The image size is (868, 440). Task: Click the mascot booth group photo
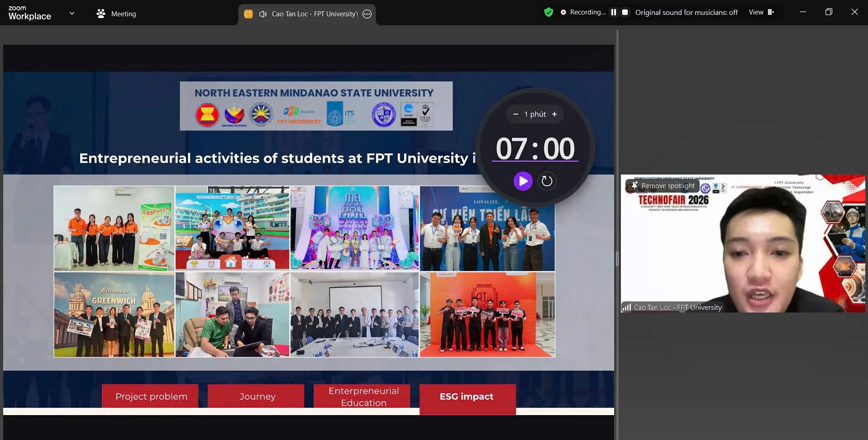coord(232,228)
